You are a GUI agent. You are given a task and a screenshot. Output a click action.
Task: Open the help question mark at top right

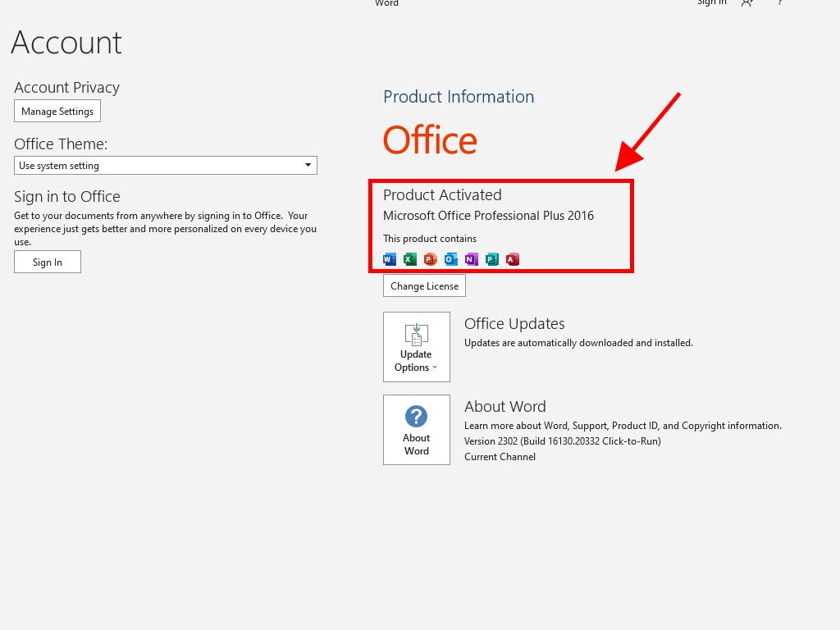tap(780, 3)
